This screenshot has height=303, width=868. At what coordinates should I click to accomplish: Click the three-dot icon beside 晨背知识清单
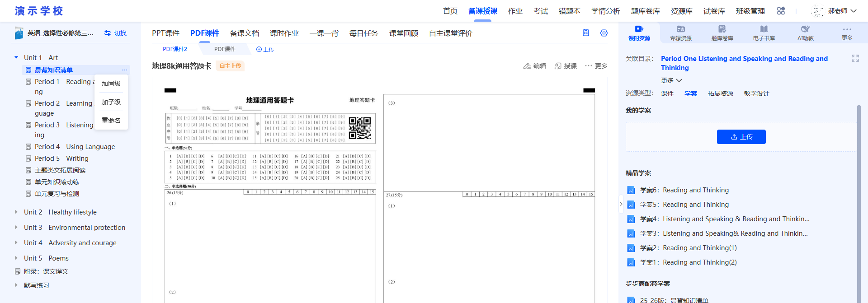tap(125, 70)
